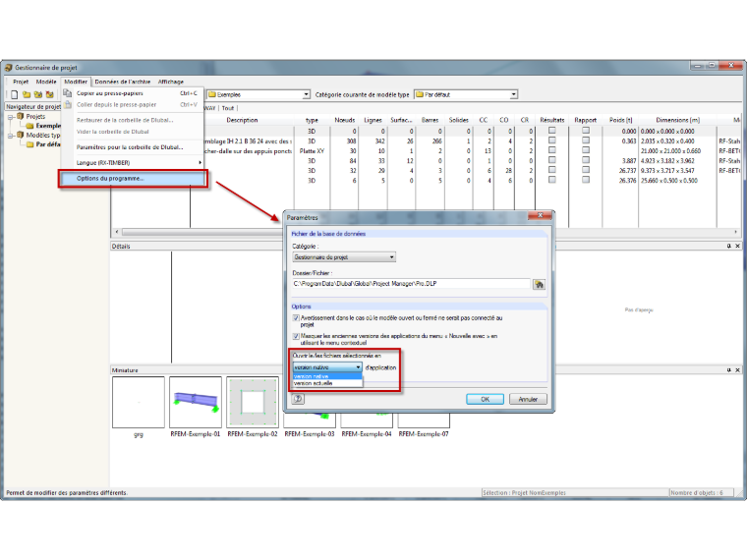Toggle the Avertissement modèle non connecté checkbox

tap(296, 317)
